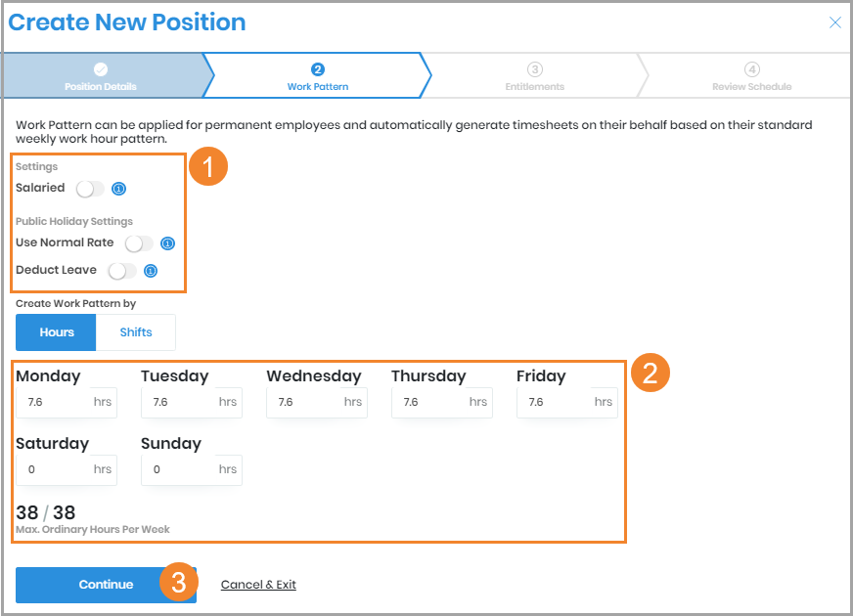
Task: Click the Saturday hours field
Action: [x=53, y=469]
